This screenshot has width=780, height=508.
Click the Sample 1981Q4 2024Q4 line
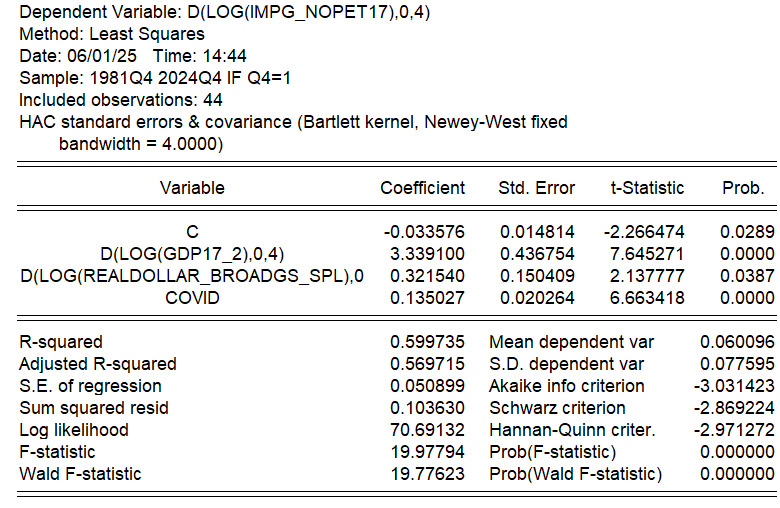[155, 78]
